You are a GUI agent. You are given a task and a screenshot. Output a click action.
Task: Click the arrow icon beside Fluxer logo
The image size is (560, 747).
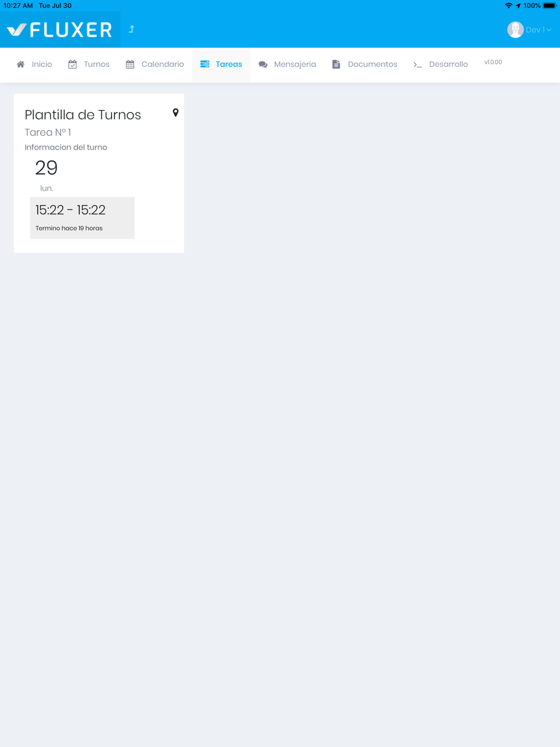point(132,29)
